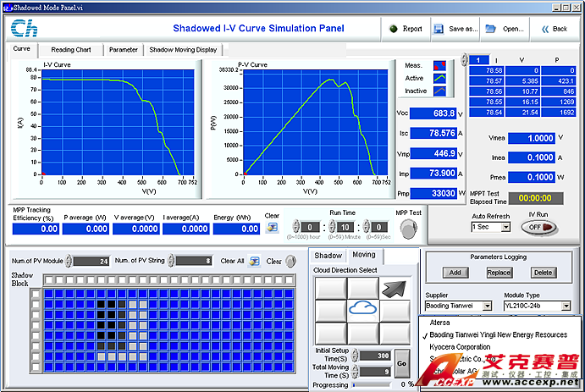Click the Report indicator icon
Screen dimensions: 585x392
[x=393, y=28]
